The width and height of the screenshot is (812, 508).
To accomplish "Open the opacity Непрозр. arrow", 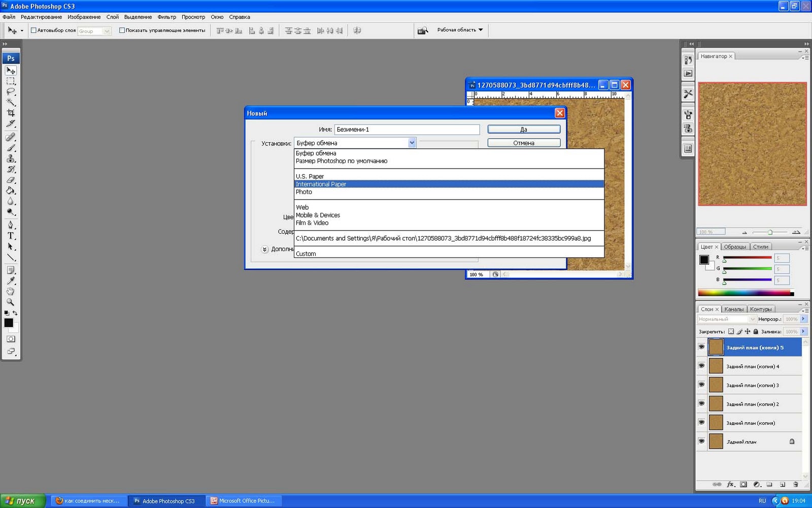I will coord(803,319).
